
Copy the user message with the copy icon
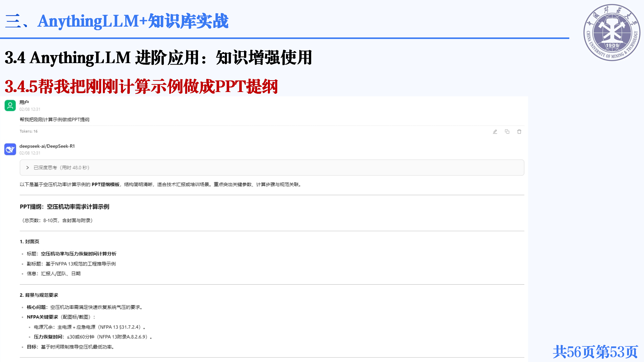pyautogui.click(x=507, y=131)
